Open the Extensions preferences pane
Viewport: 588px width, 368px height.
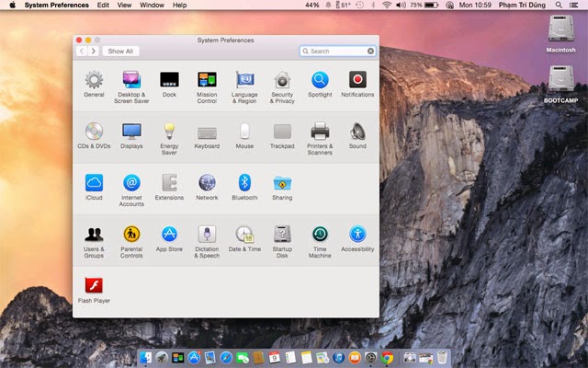coord(169,187)
